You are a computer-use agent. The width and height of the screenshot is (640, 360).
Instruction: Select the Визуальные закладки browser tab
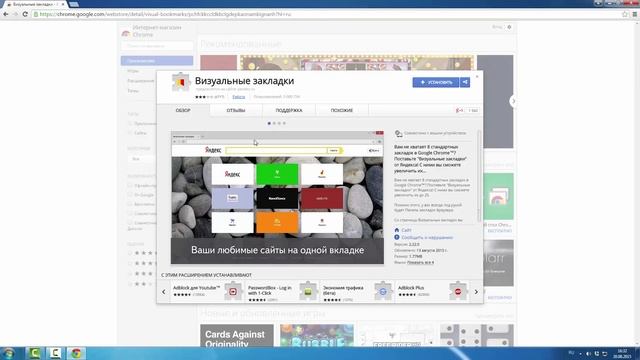tap(35, 4)
